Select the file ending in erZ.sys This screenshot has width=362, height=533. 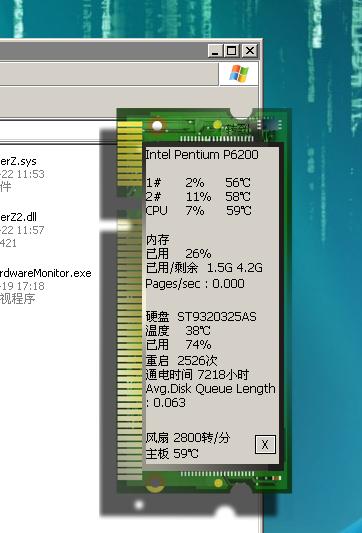pos(18,161)
